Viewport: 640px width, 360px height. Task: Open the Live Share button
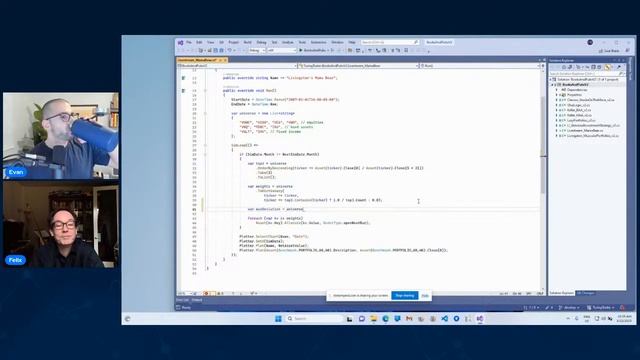coord(609,51)
